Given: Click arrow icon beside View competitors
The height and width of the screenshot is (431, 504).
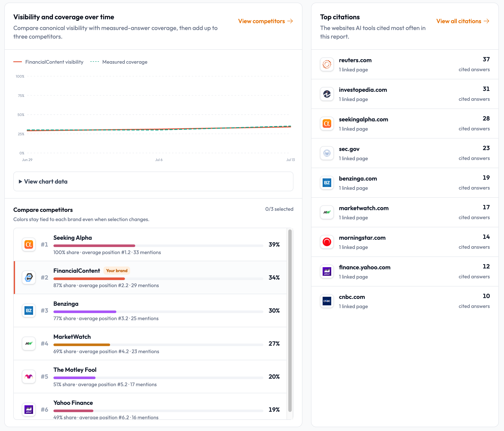Looking at the screenshot, I should (290, 21).
